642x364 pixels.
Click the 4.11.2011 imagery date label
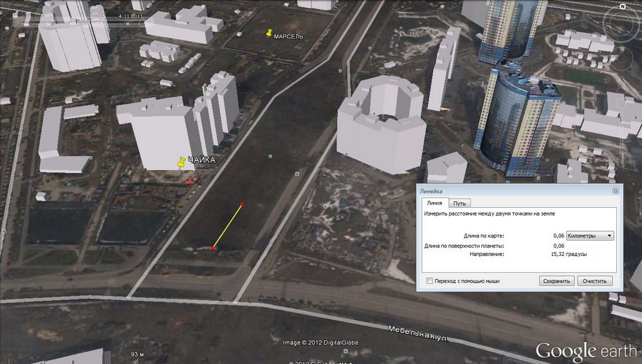pyautogui.click(x=131, y=15)
